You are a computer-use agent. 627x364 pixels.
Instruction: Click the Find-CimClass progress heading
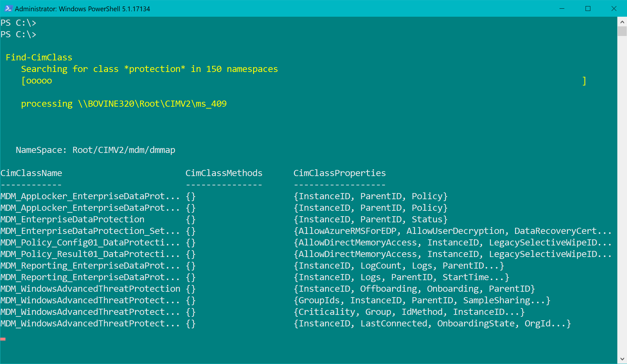point(39,58)
